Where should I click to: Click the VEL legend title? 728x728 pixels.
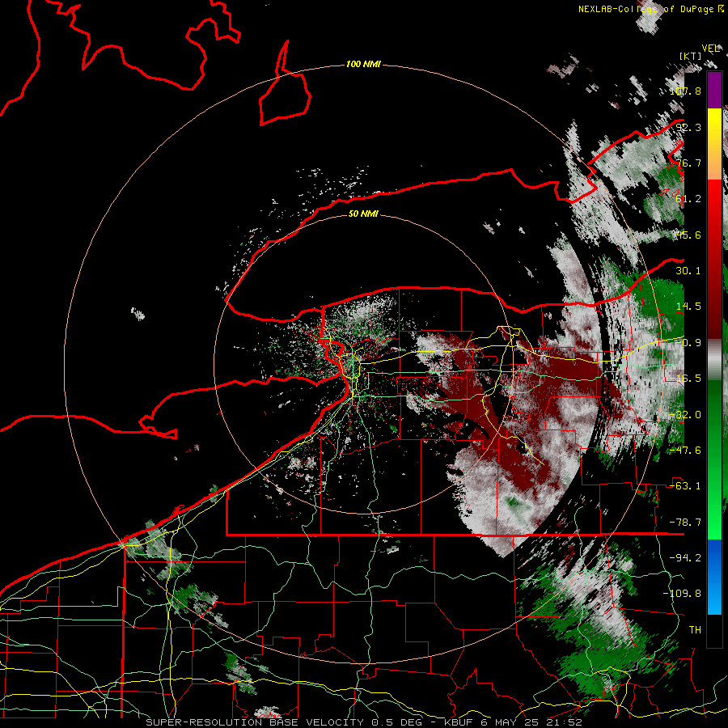[710, 49]
